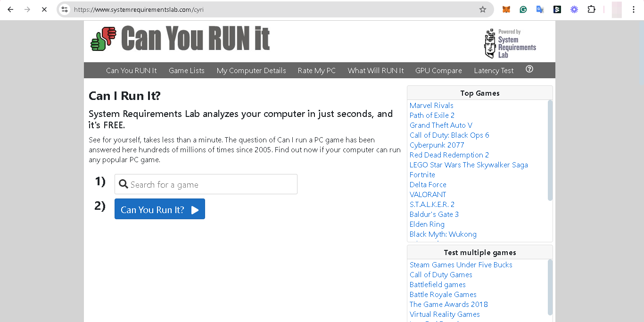The width and height of the screenshot is (644, 322).
Task: Open Path of Exile 2 link
Action: pos(432,116)
